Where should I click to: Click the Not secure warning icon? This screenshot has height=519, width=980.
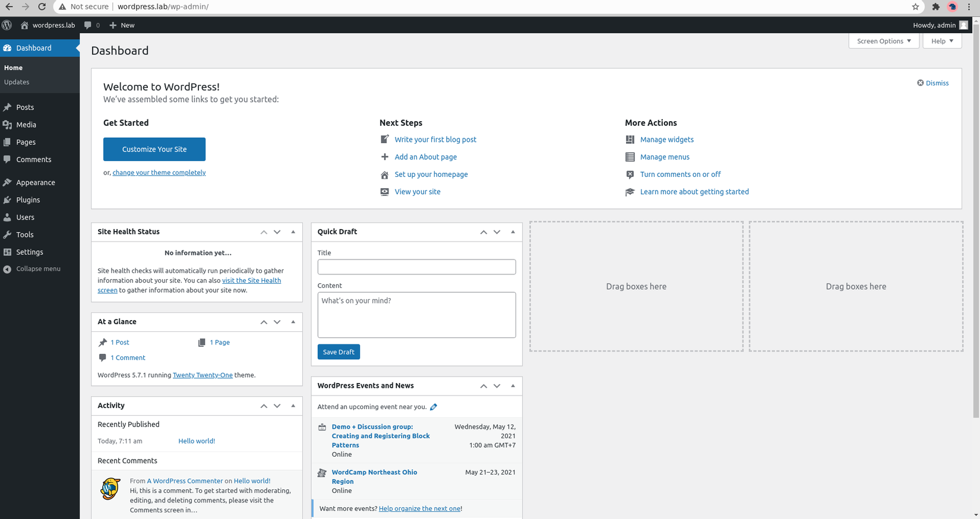pos(62,7)
